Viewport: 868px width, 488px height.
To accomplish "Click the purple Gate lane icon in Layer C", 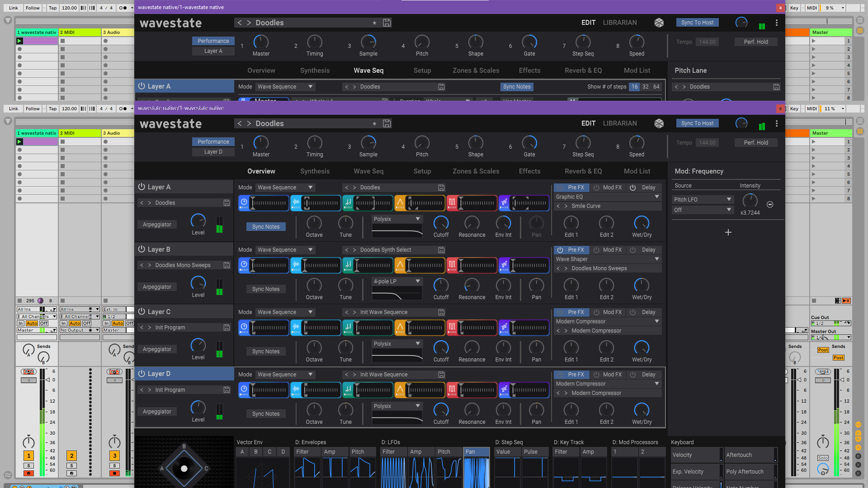I will coord(504,328).
